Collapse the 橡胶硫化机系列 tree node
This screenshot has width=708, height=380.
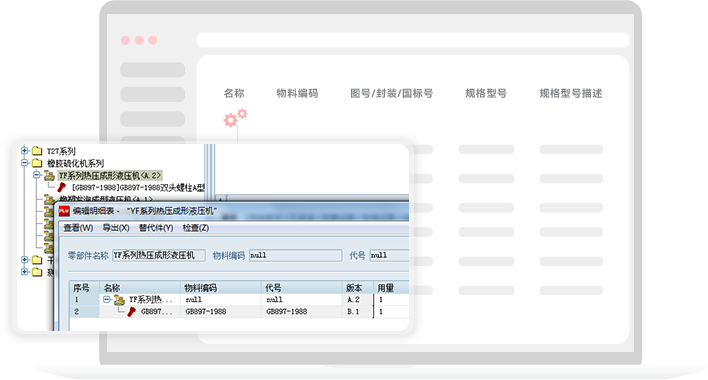(25, 163)
